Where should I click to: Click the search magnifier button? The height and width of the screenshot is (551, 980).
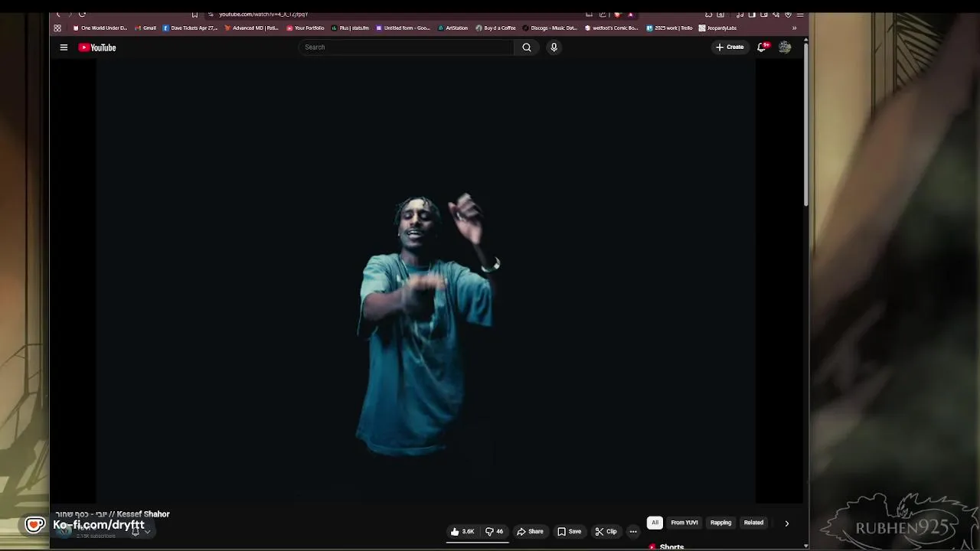[527, 47]
